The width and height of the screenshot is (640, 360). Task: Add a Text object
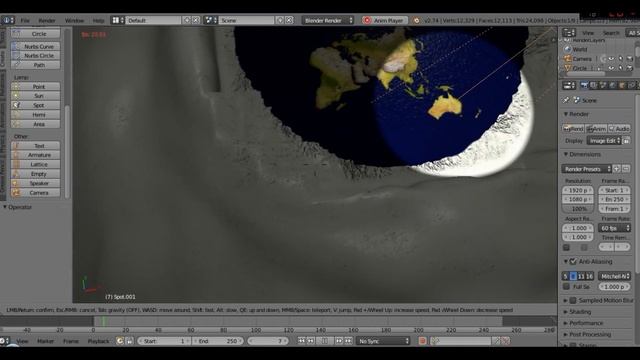(x=36, y=146)
